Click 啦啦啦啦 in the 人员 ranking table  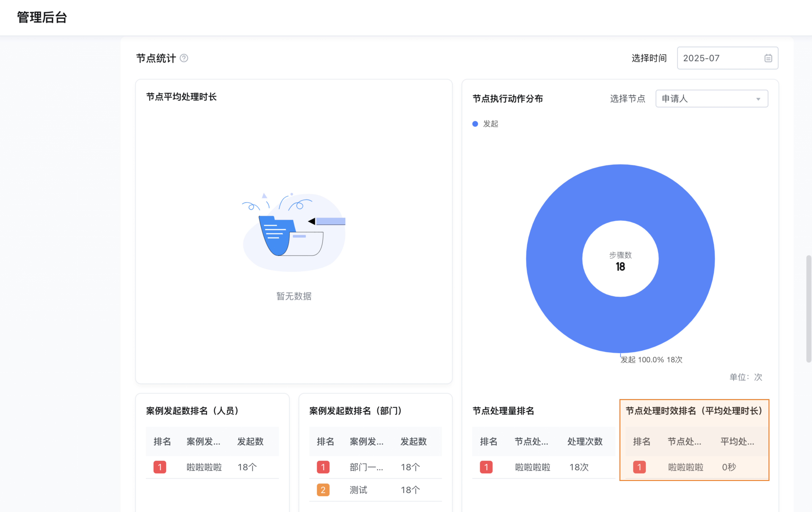[204, 467]
